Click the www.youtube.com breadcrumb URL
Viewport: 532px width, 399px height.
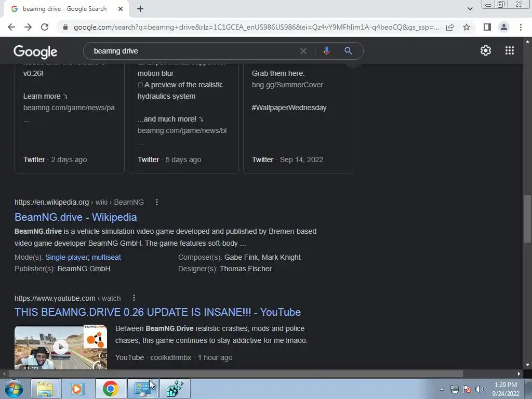55,298
